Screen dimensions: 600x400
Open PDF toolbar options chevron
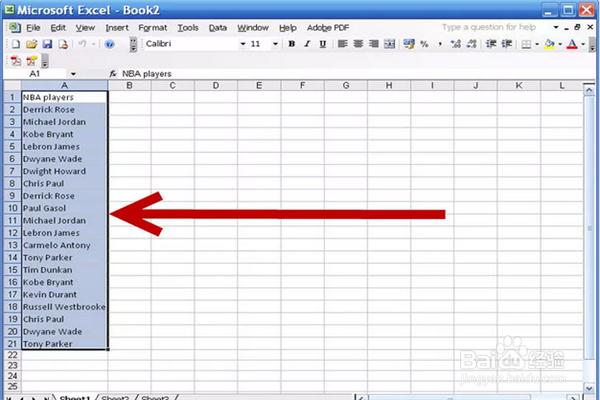coord(45,61)
